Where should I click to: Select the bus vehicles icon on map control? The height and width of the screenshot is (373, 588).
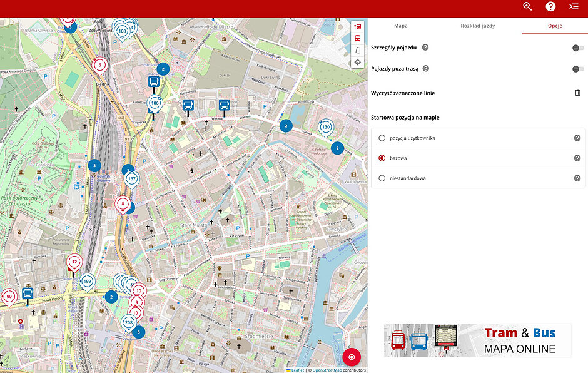click(358, 39)
